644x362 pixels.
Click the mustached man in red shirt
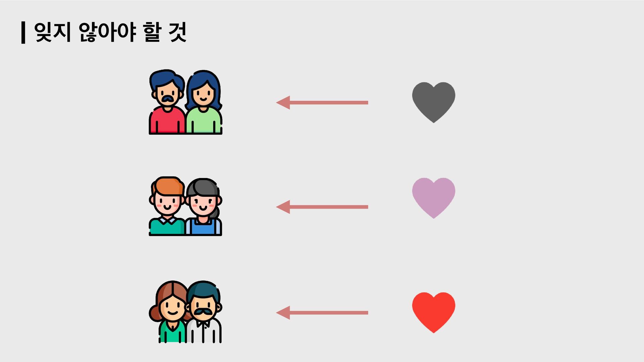[167, 102]
